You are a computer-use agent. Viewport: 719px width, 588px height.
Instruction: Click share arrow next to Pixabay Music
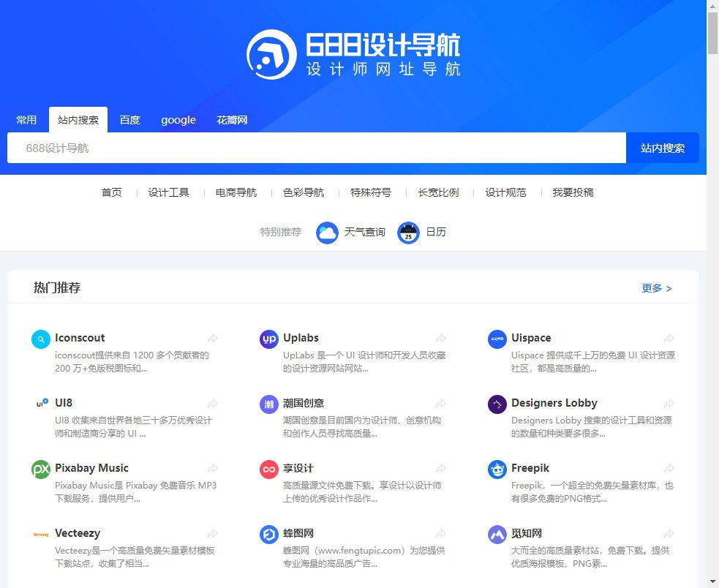click(212, 469)
